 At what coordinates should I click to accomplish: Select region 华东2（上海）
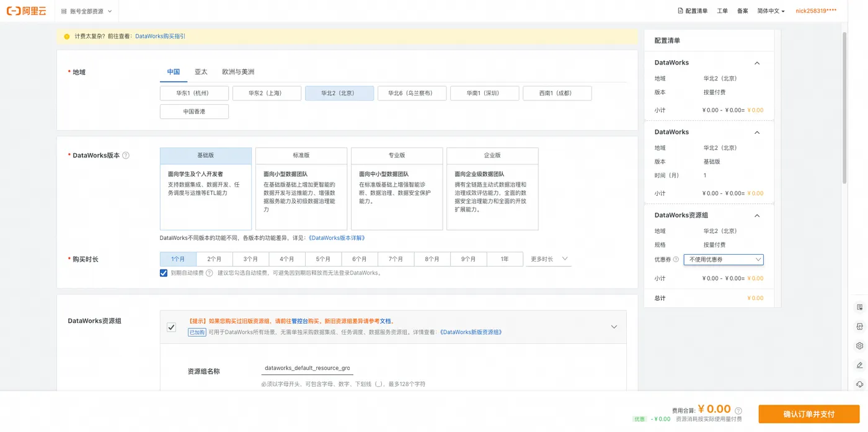pos(267,93)
